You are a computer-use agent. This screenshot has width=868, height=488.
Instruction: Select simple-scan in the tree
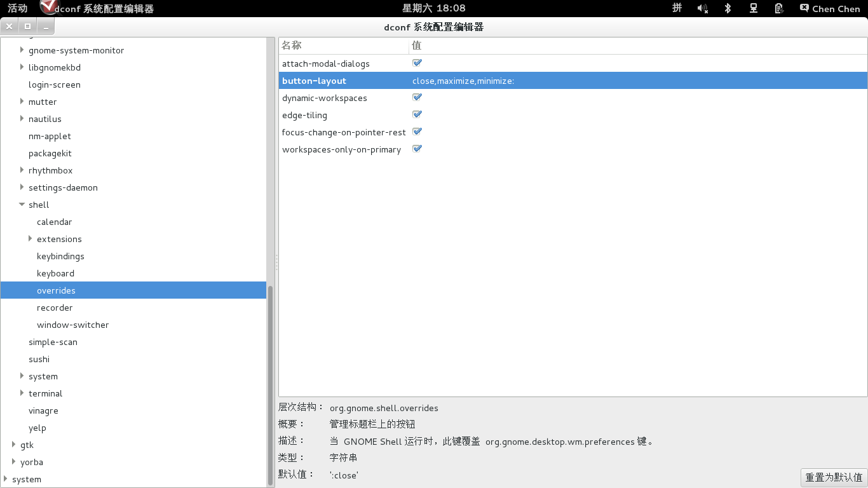53,342
